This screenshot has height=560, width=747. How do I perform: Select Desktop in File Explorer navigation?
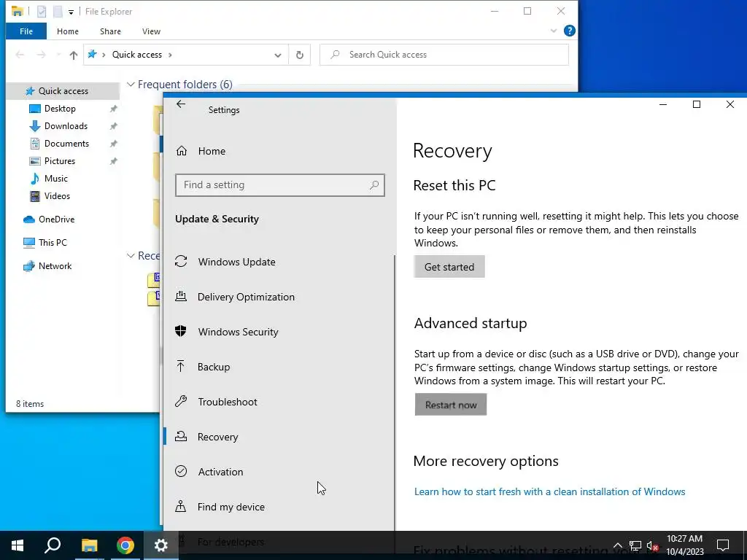point(60,109)
